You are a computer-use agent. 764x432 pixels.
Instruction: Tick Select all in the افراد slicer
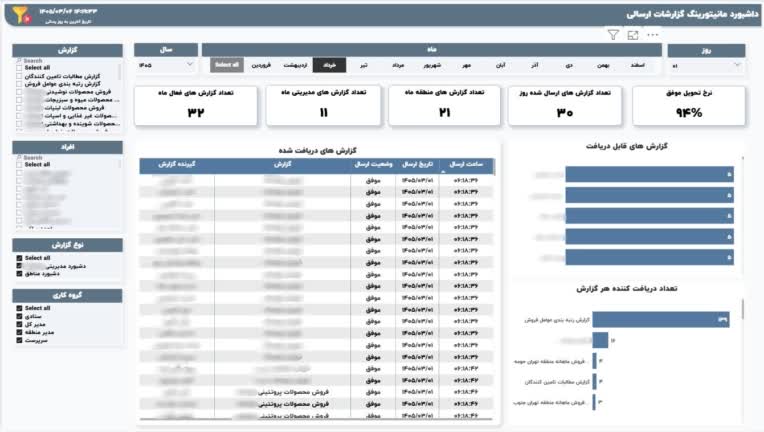click(x=19, y=165)
